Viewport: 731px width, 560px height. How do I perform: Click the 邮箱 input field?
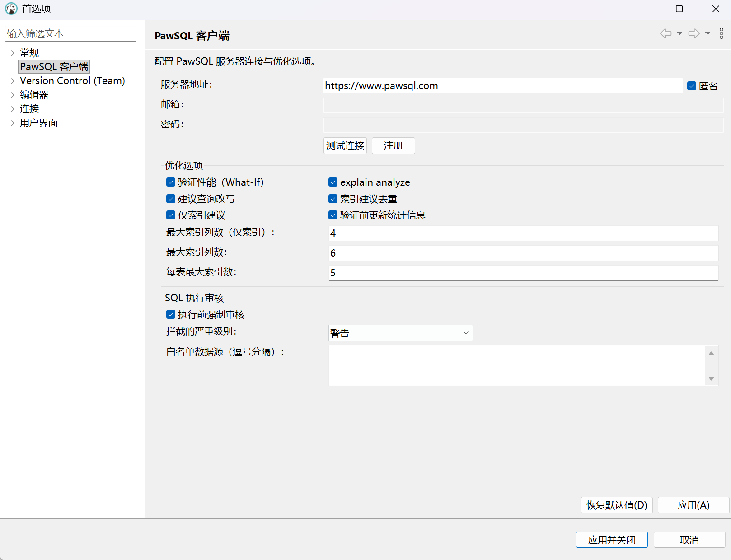pyautogui.click(x=523, y=105)
